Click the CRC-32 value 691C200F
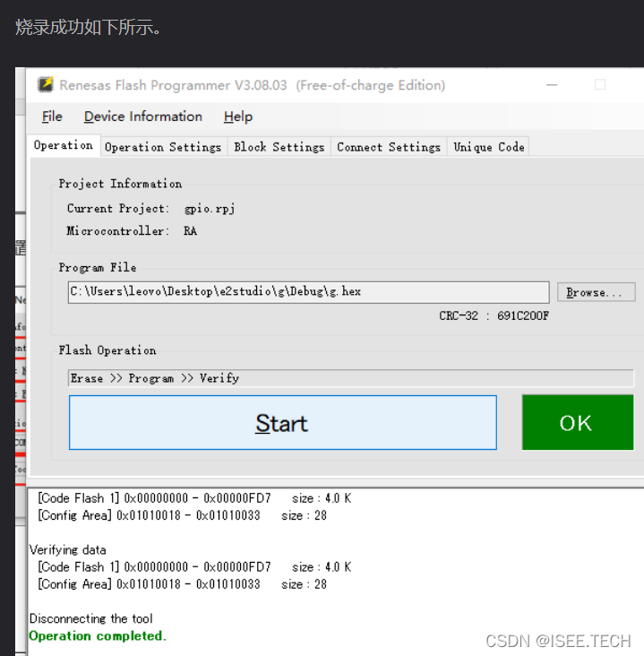Image resolution: width=644 pixels, height=656 pixels. click(523, 315)
